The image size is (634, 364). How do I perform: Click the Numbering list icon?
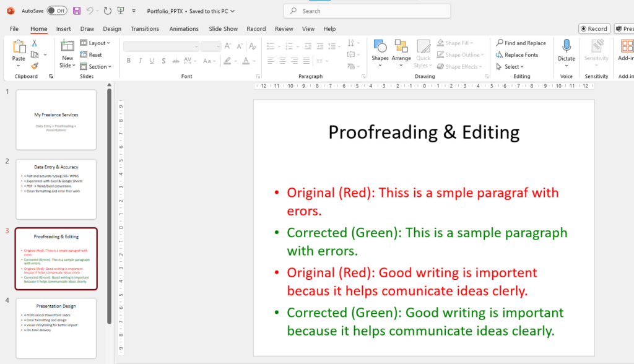click(x=289, y=46)
